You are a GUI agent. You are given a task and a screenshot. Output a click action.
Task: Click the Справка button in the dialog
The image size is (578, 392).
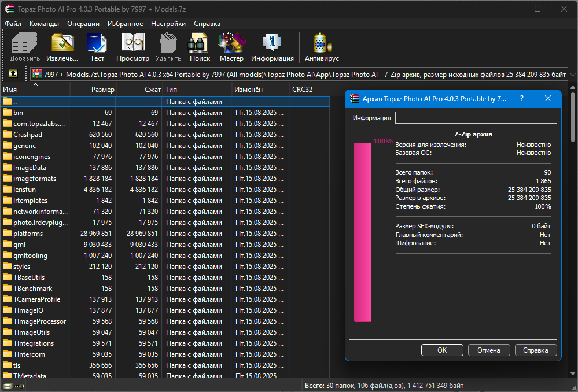[536, 350]
